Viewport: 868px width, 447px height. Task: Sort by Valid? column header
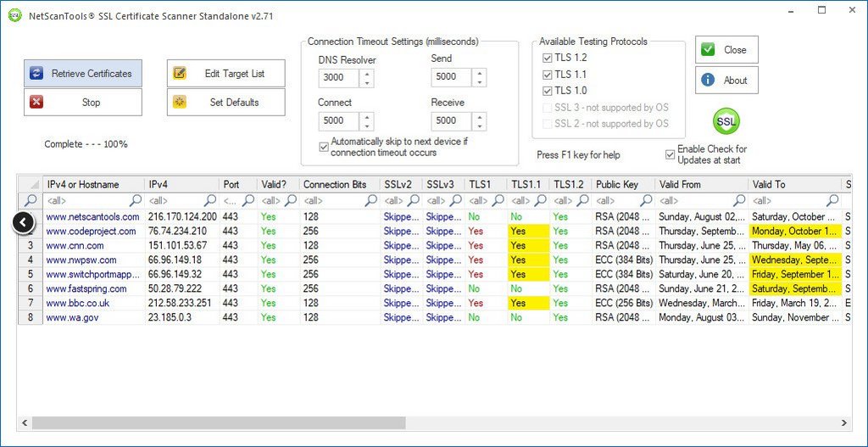tap(278, 184)
